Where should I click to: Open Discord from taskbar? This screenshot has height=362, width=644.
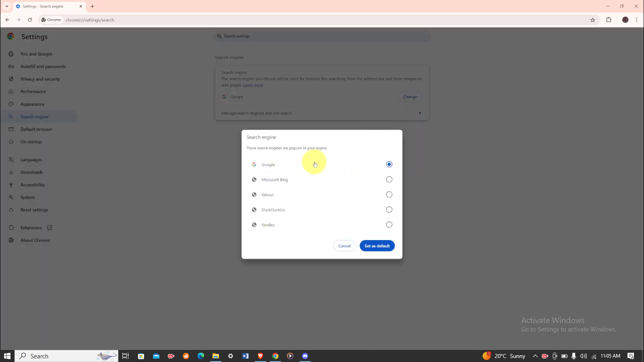[x=305, y=356]
